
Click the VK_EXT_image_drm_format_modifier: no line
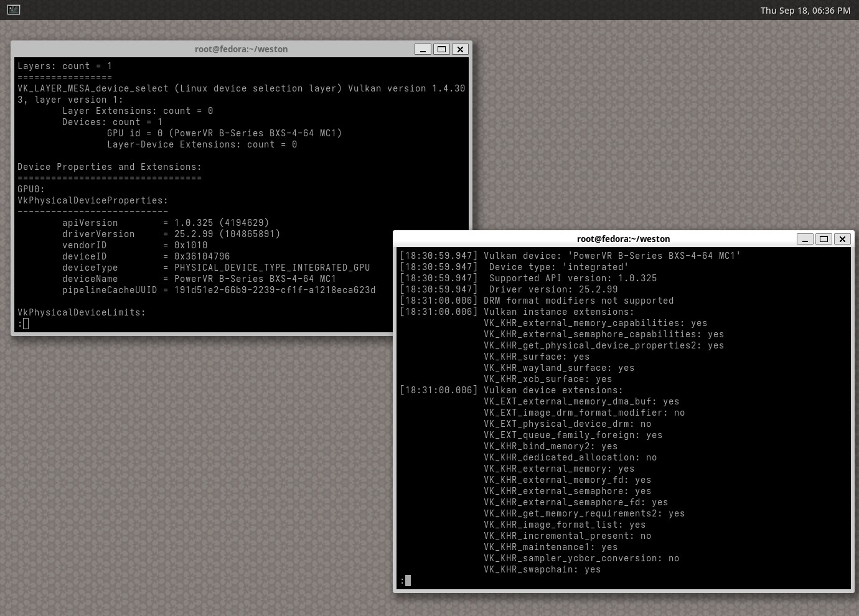(584, 413)
